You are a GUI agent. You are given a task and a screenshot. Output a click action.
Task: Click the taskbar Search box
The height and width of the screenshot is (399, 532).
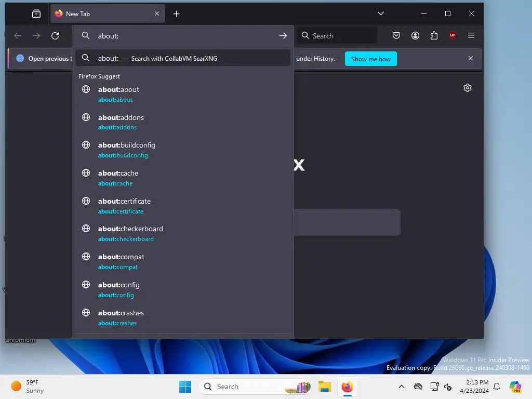(255, 387)
